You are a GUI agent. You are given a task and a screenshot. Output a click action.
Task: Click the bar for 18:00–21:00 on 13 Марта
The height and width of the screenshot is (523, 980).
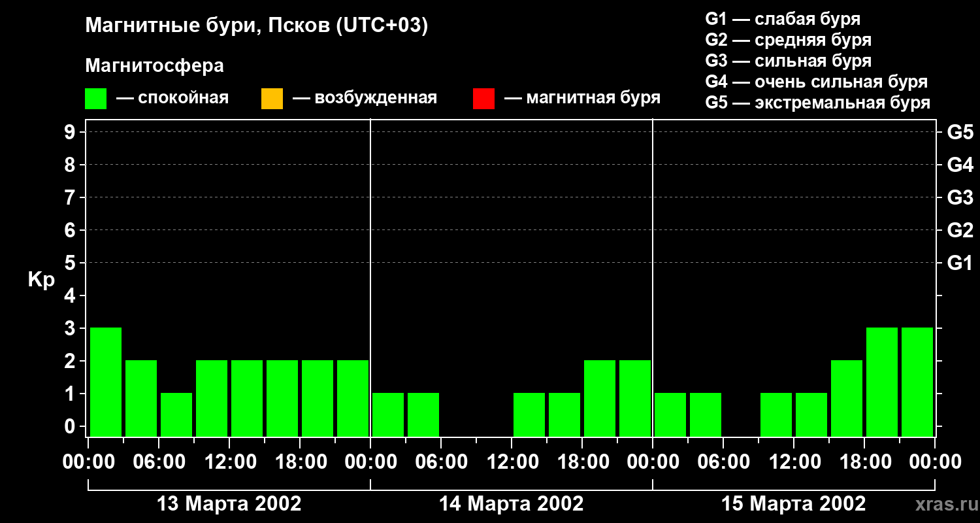pyautogui.click(x=318, y=398)
